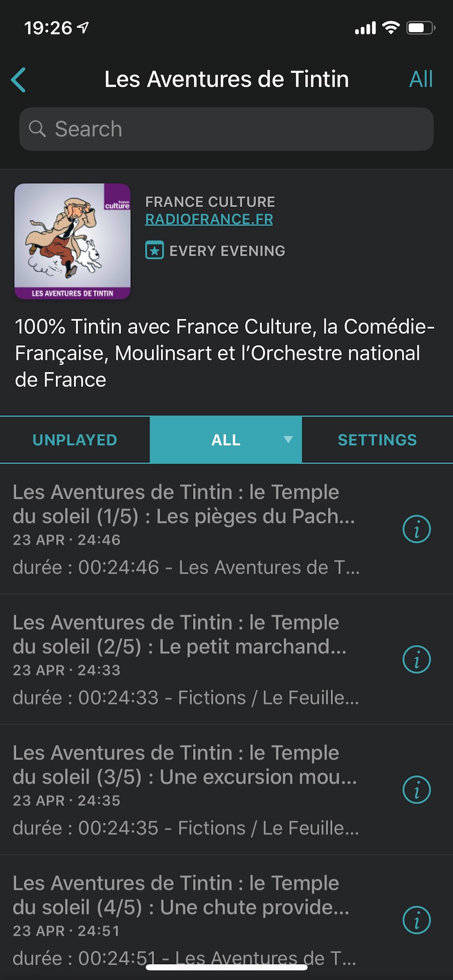
Task: Open the RADIOFRANCE.FR link
Action: point(209,220)
